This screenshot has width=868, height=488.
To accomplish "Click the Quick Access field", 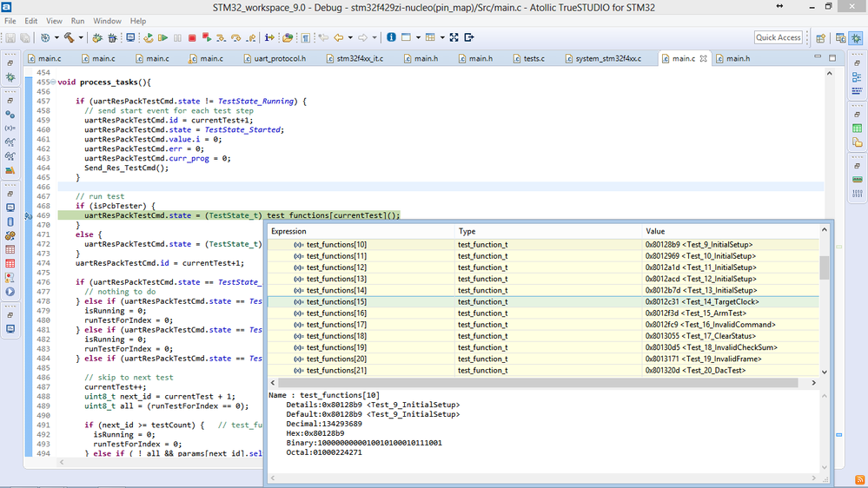I will pyautogui.click(x=778, y=37).
